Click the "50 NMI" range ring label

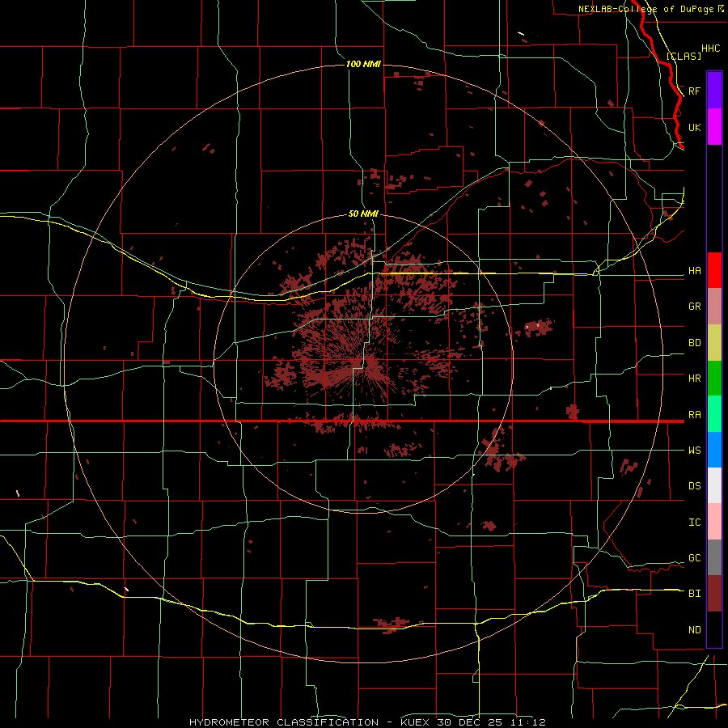pos(363,214)
